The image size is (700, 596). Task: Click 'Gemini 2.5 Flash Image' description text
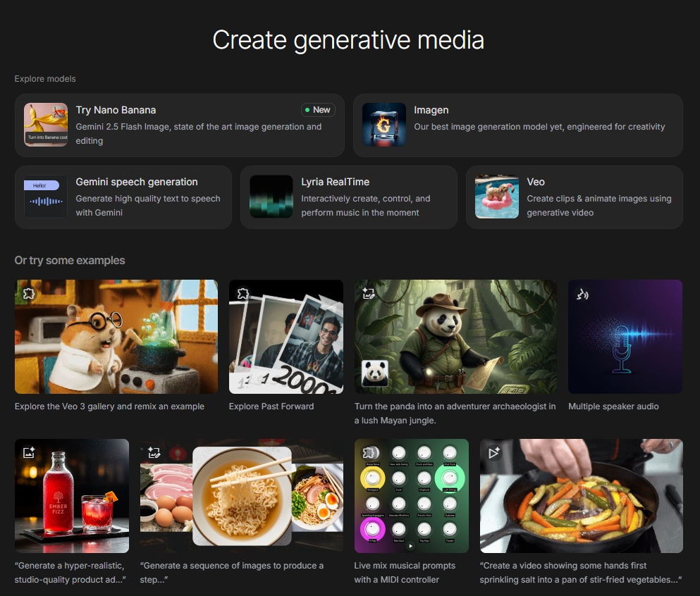coord(199,133)
